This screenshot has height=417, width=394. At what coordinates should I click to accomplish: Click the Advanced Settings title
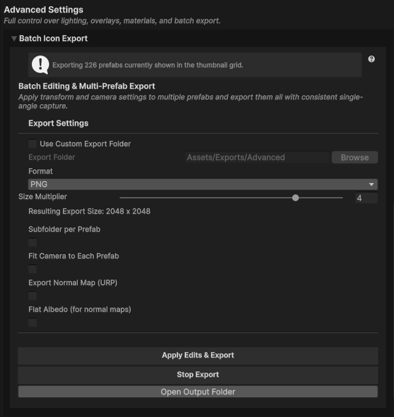point(44,10)
